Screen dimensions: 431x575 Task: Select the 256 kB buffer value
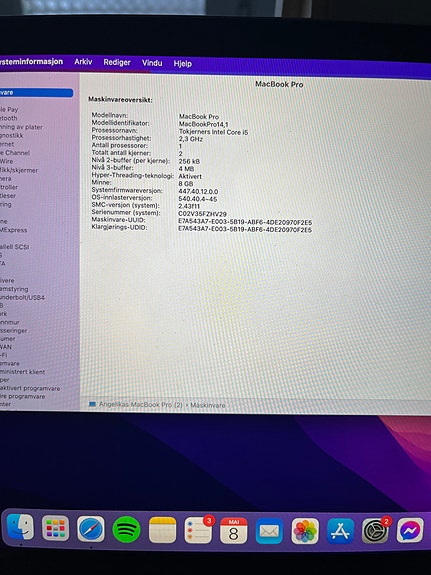pyautogui.click(x=189, y=161)
